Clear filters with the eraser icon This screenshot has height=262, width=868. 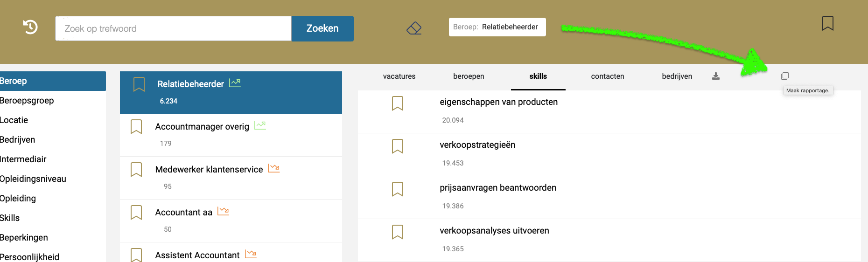pos(414,28)
